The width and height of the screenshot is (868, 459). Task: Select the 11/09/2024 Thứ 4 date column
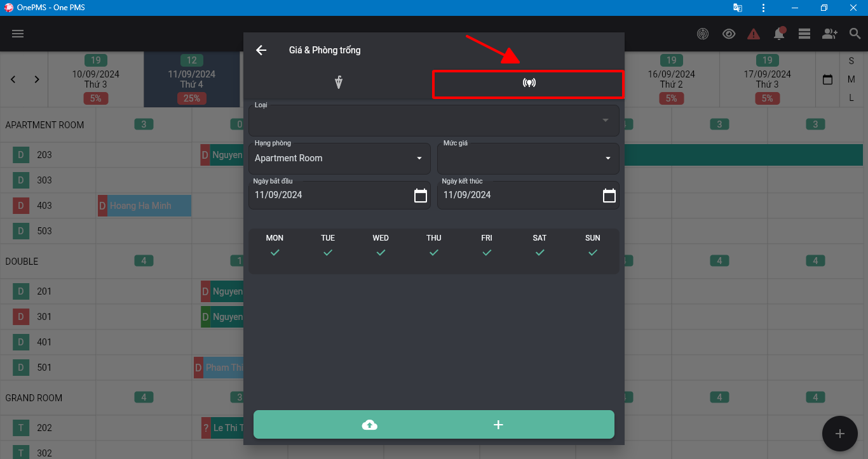click(192, 79)
